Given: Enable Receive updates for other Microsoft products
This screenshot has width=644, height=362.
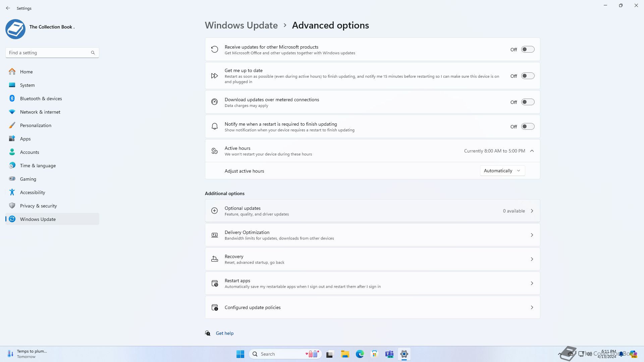Looking at the screenshot, I should [528, 49].
